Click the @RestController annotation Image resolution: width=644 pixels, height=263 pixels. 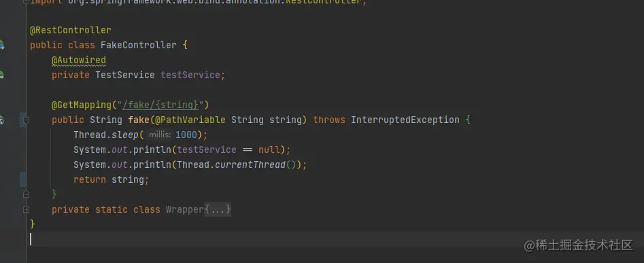pyautogui.click(x=70, y=31)
